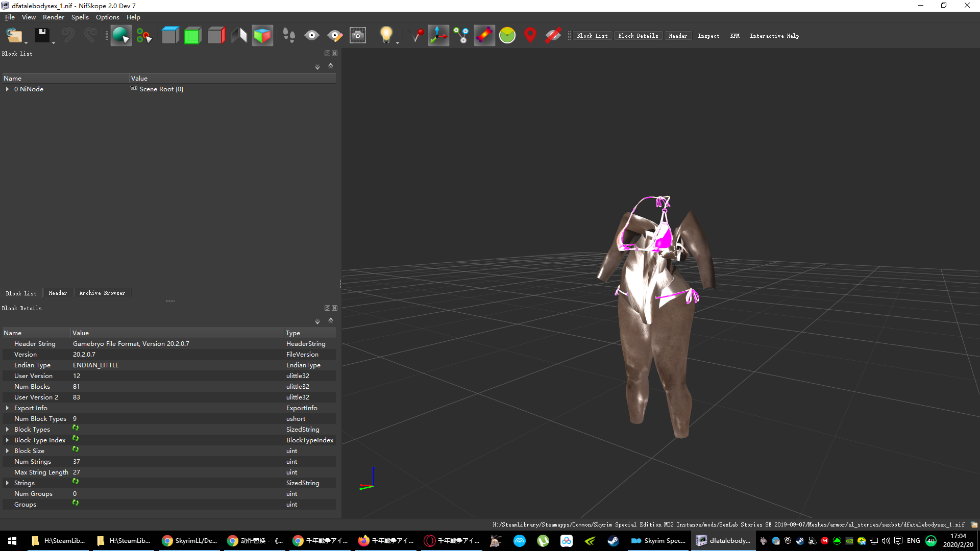Click the Interactive Help toolbar button
980x551 pixels.
(x=774, y=36)
